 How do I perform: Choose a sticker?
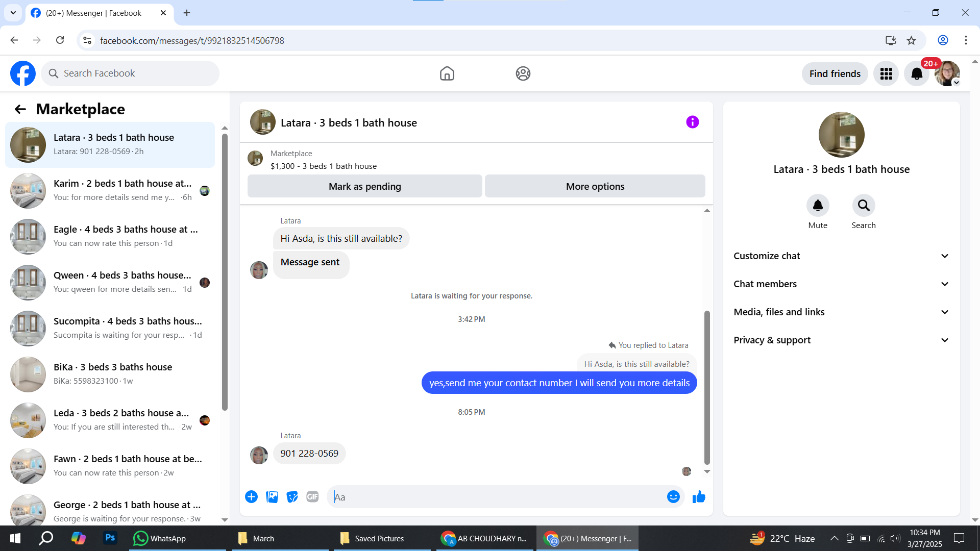point(292,497)
